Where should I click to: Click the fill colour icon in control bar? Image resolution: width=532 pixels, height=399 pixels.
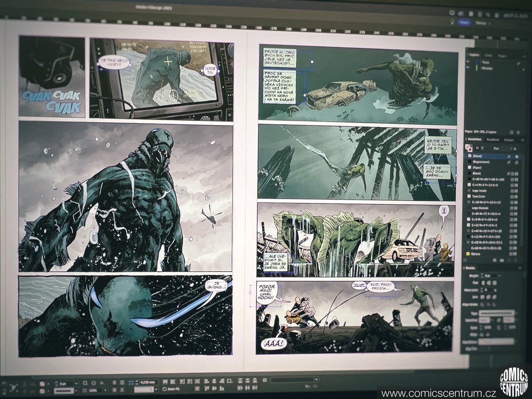[42, 383]
